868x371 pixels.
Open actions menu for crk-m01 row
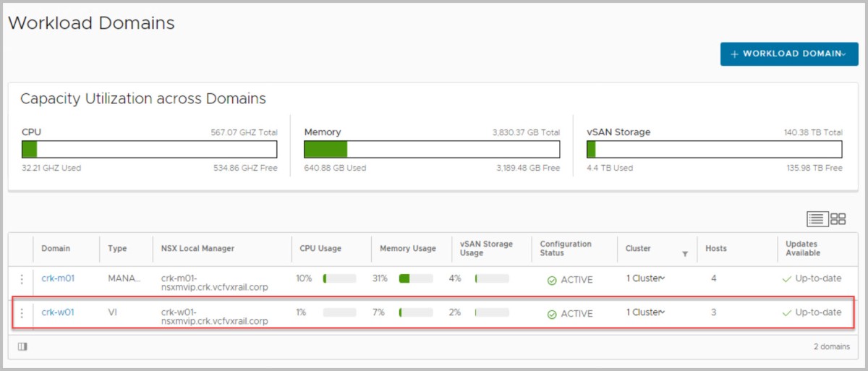pos(22,279)
